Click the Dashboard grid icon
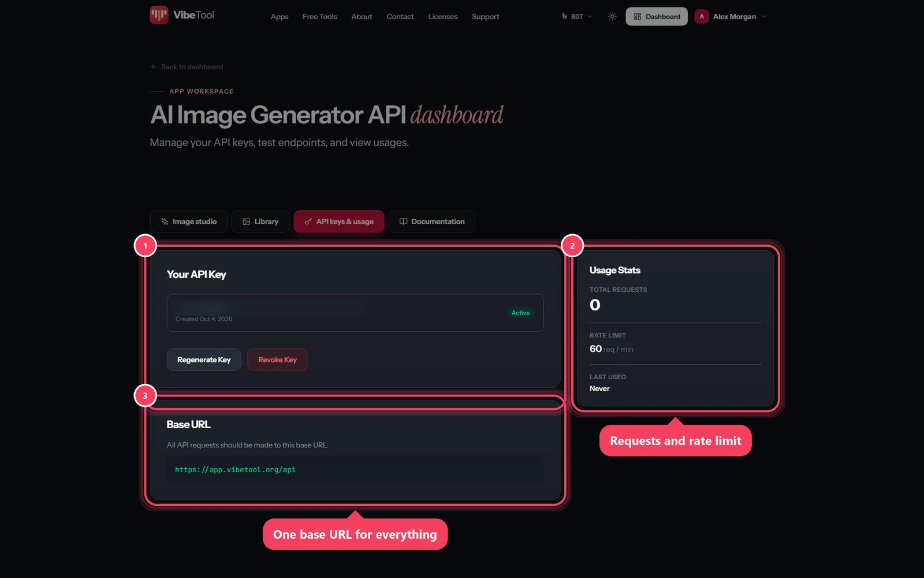 coord(638,17)
